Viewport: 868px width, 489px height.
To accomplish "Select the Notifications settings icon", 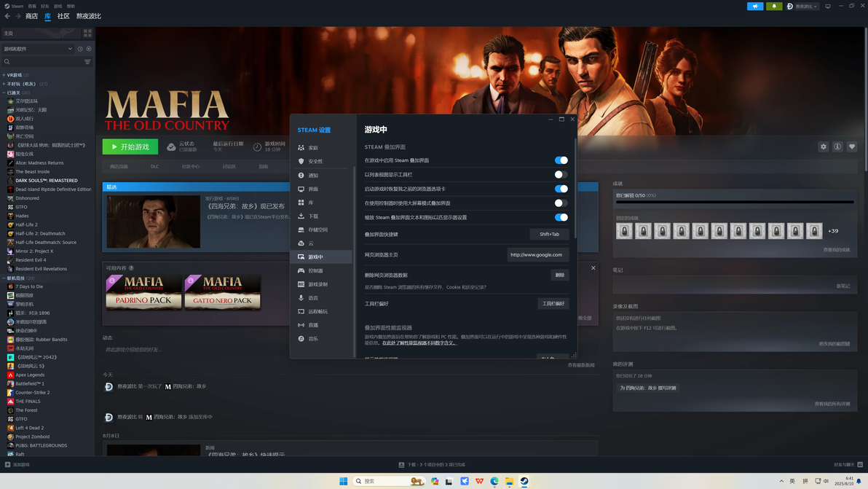I will [x=301, y=175].
